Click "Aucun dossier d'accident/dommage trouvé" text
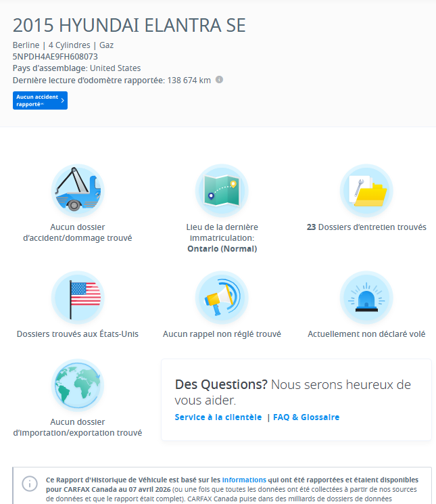The height and width of the screenshot is (504, 436). [x=77, y=233]
